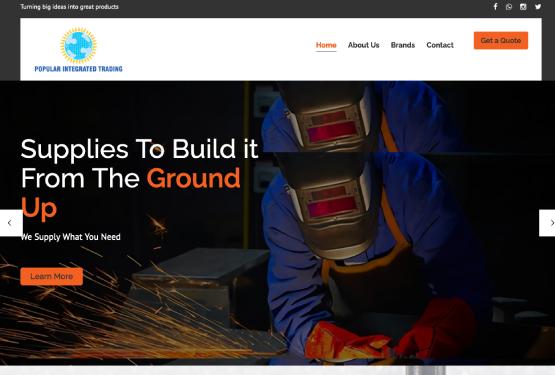
Task: Click the Get a Quote button
Action: (501, 40)
